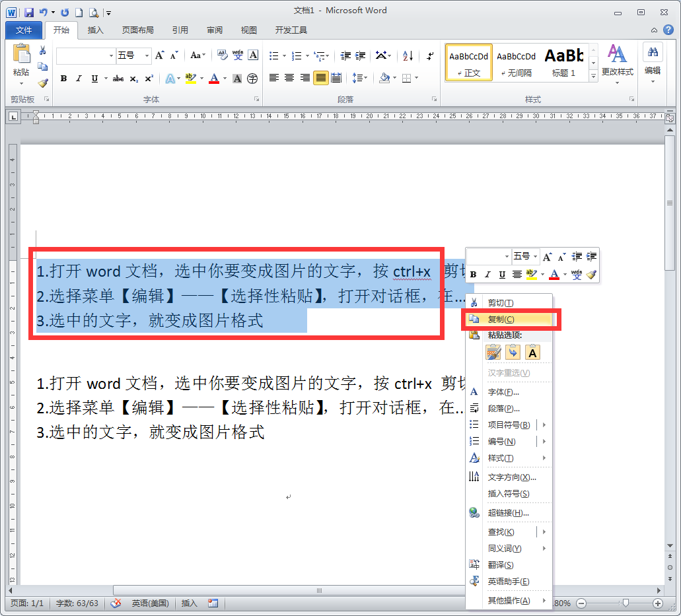
Task: Click the ribbon red font color button
Action: tap(214, 79)
